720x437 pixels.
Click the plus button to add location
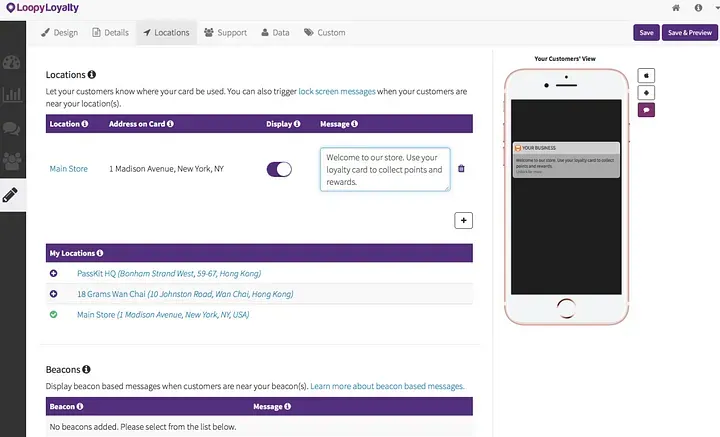coord(463,220)
